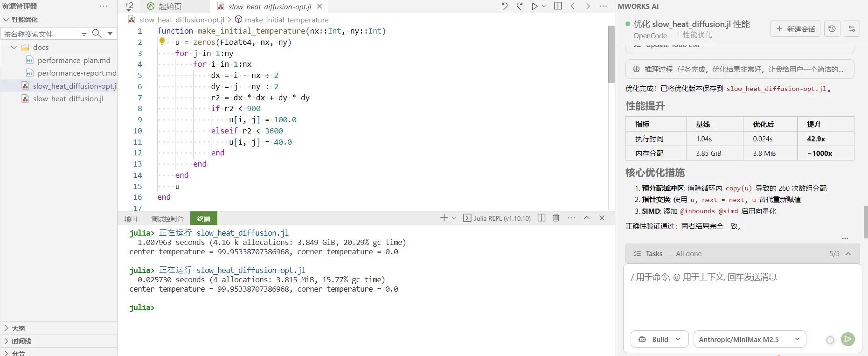Click the 0.024s optimized time cell
The height and width of the screenshot is (356, 868).
pyautogui.click(x=770, y=139)
